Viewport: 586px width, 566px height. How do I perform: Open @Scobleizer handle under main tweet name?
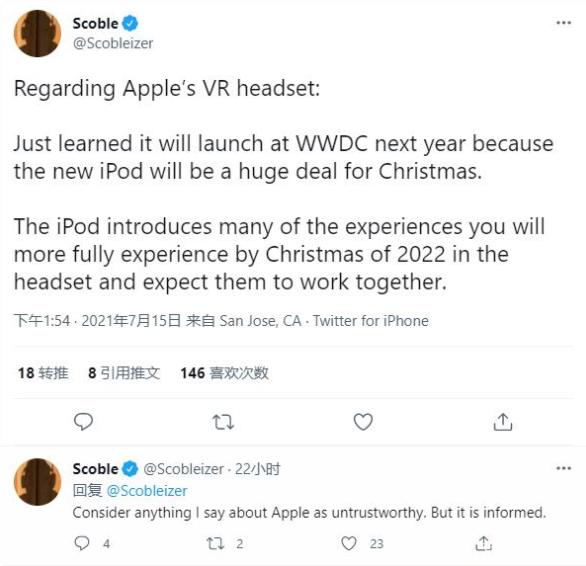click(113, 43)
